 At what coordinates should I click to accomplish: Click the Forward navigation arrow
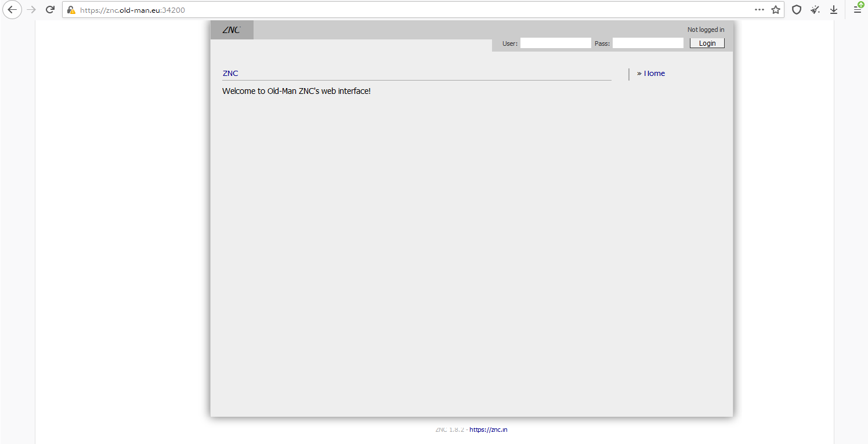pos(32,10)
